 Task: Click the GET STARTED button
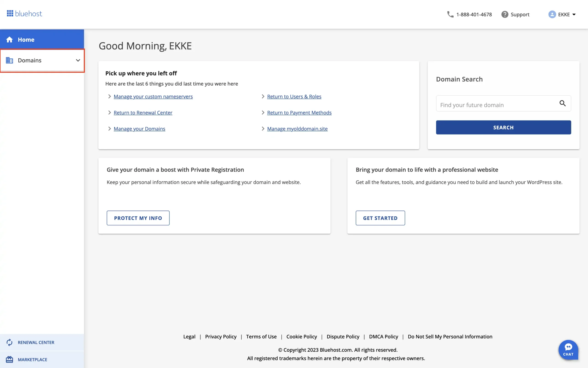pyautogui.click(x=380, y=218)
